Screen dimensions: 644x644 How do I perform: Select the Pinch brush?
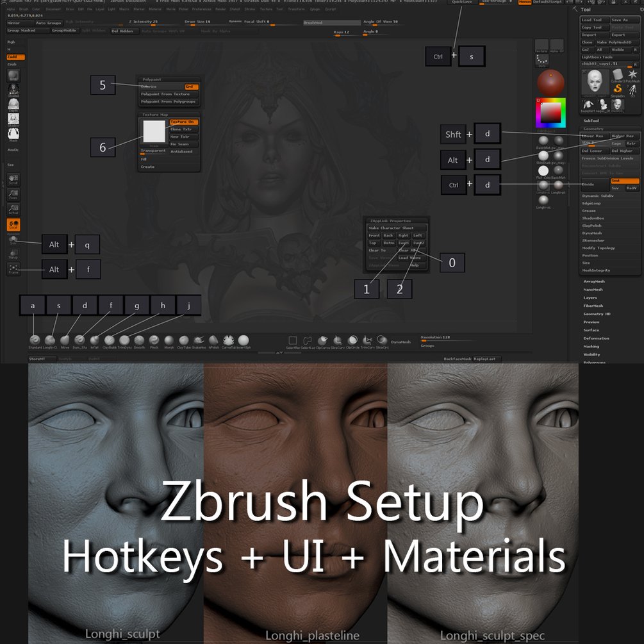154,340
